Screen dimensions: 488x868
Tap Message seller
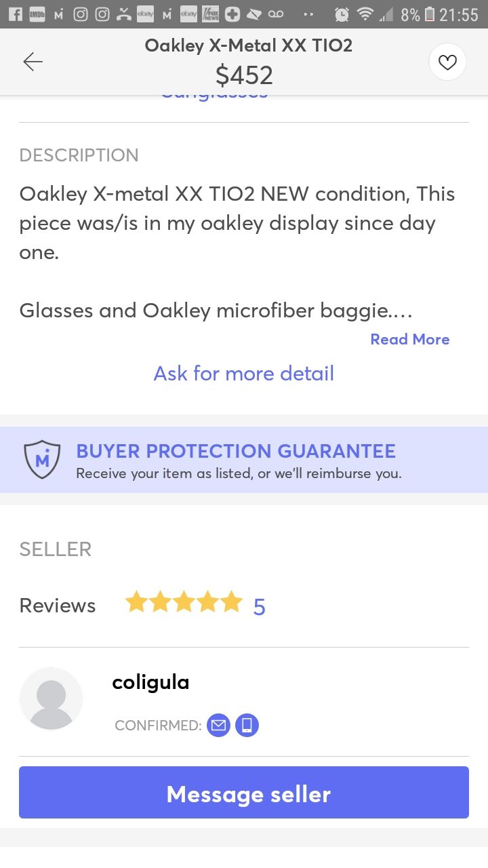point(244,792)
